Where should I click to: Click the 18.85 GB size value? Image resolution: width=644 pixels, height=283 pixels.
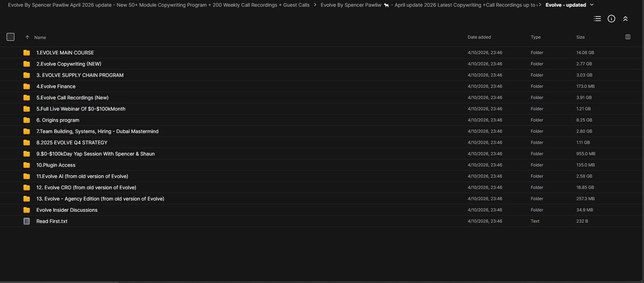coord(585,187)
